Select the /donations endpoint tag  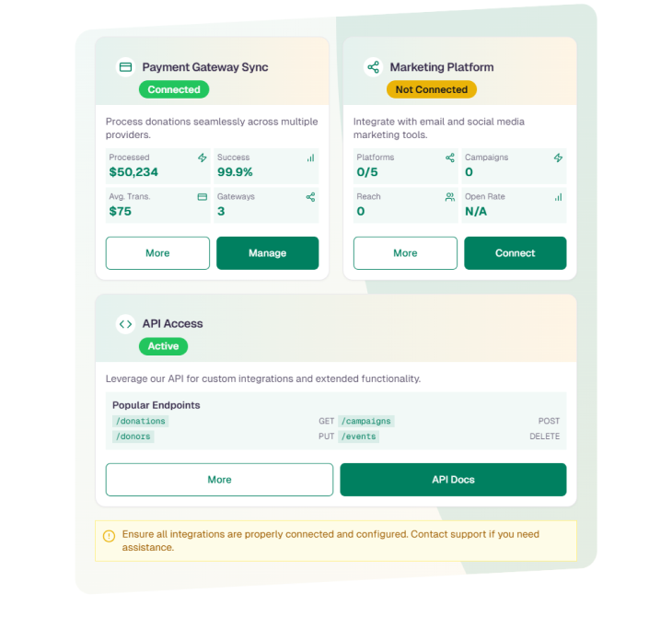tap(140, 421)
